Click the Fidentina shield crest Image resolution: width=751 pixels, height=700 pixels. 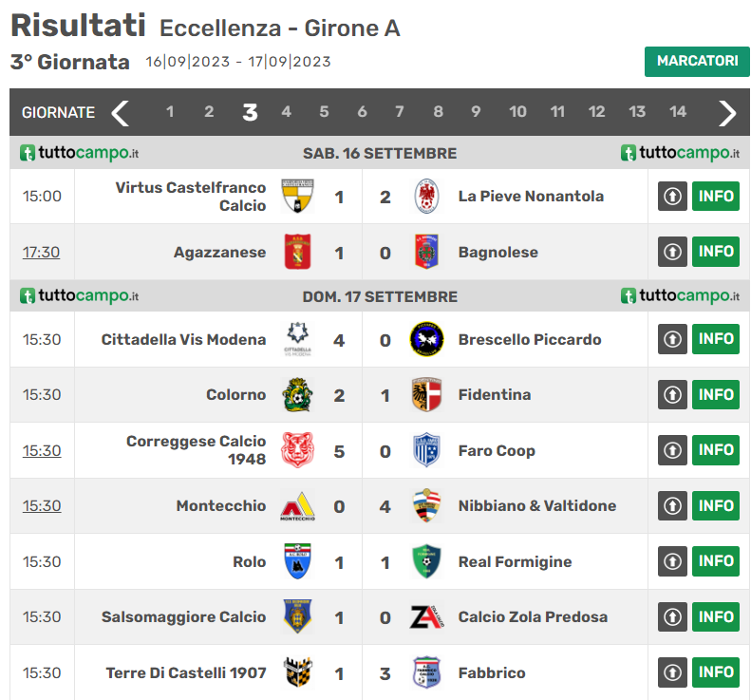point(426,395)
